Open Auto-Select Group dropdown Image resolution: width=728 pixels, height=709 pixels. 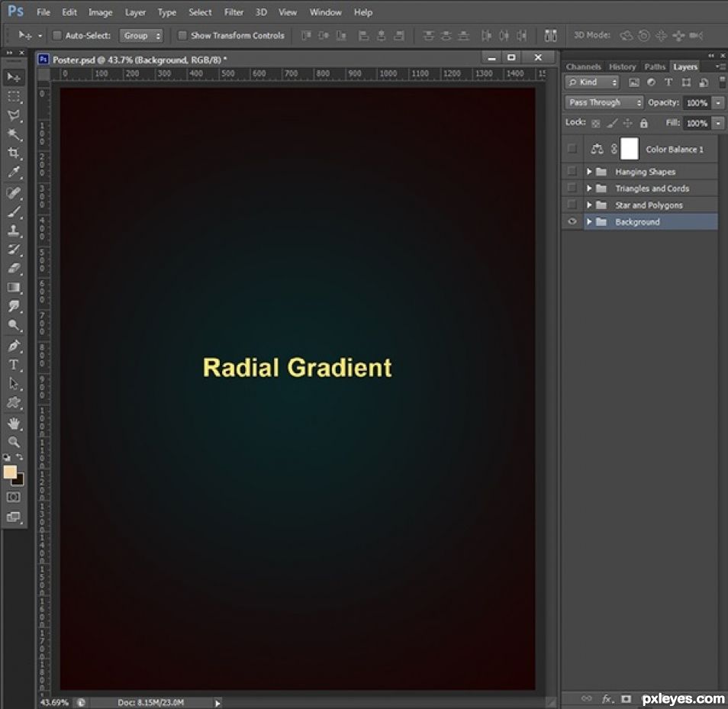click(141, 35)
